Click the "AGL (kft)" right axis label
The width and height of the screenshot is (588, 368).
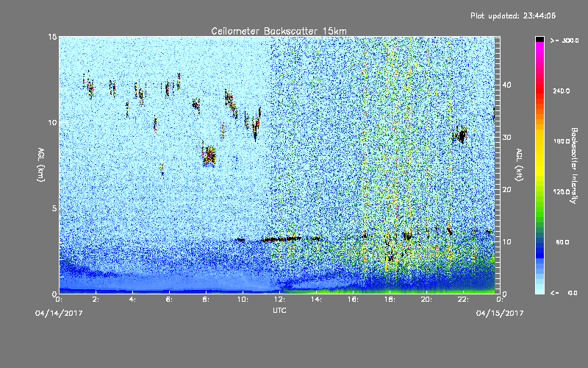[x=519, y=165]
